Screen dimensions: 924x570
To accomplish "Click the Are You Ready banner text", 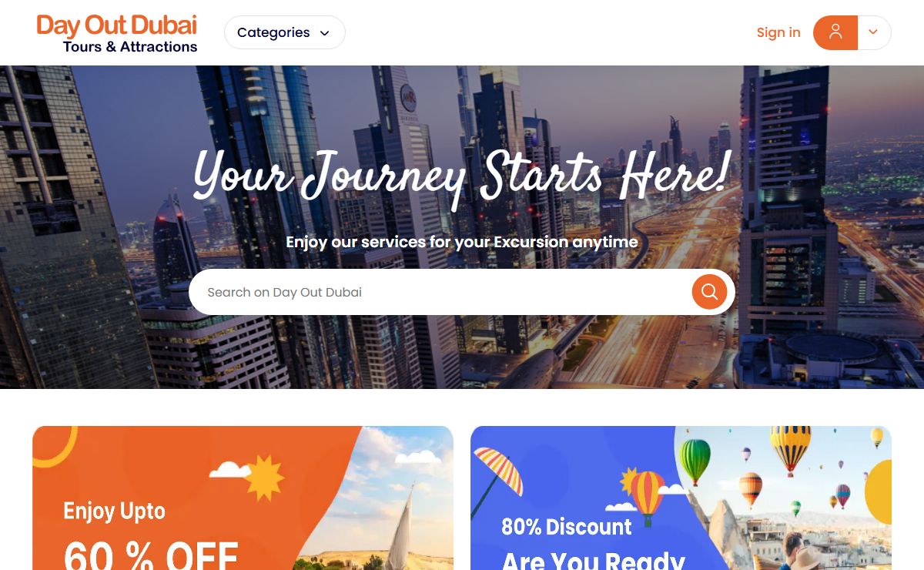I will click(594, 559).
